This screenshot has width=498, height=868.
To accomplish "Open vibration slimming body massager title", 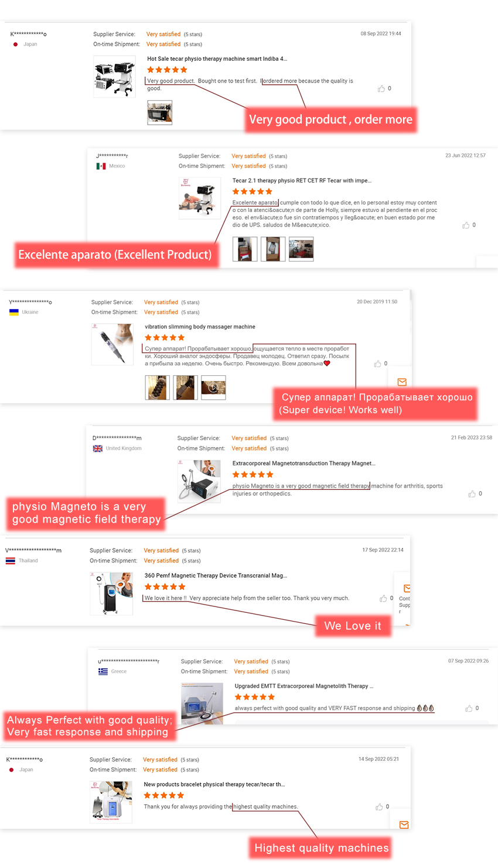I will 200,327.
